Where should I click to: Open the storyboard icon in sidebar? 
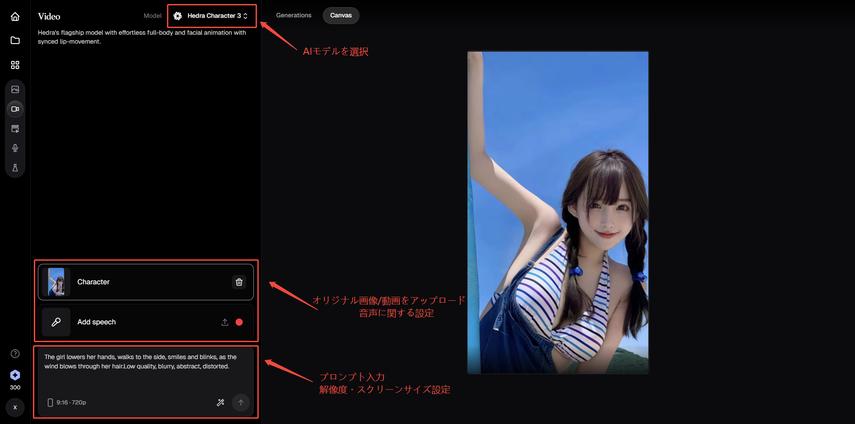[x=15, y=129]
